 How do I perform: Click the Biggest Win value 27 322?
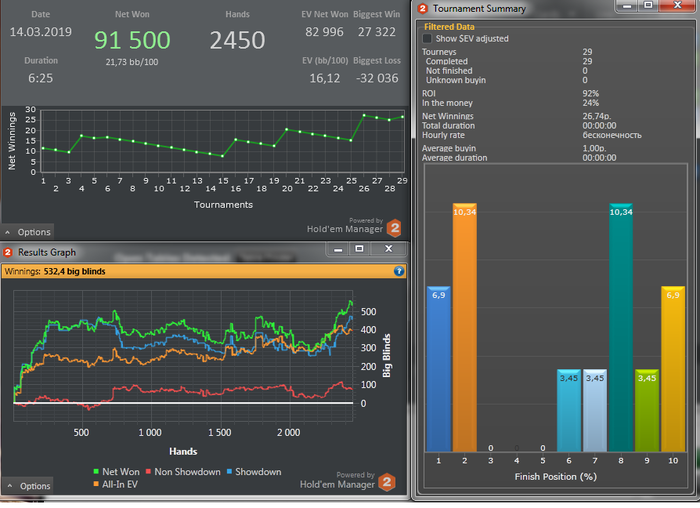coord(377,32)
